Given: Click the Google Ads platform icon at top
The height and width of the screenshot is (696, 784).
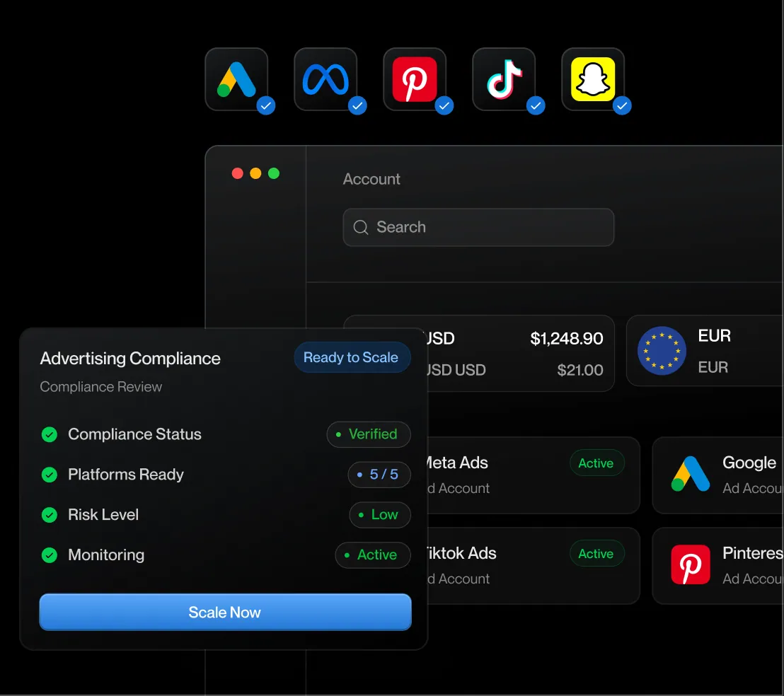Looking at the screenshot, I should pyautogui.click(x=236, y=79).
